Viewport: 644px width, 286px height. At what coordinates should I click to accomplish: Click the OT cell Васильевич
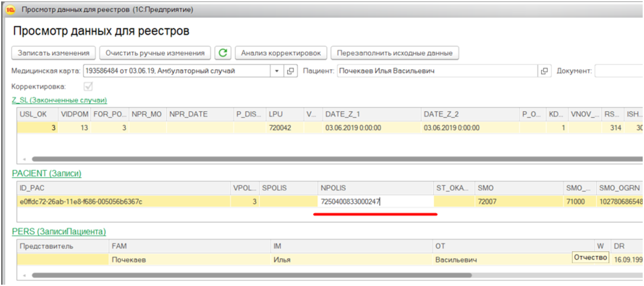[x=502, y=260]
